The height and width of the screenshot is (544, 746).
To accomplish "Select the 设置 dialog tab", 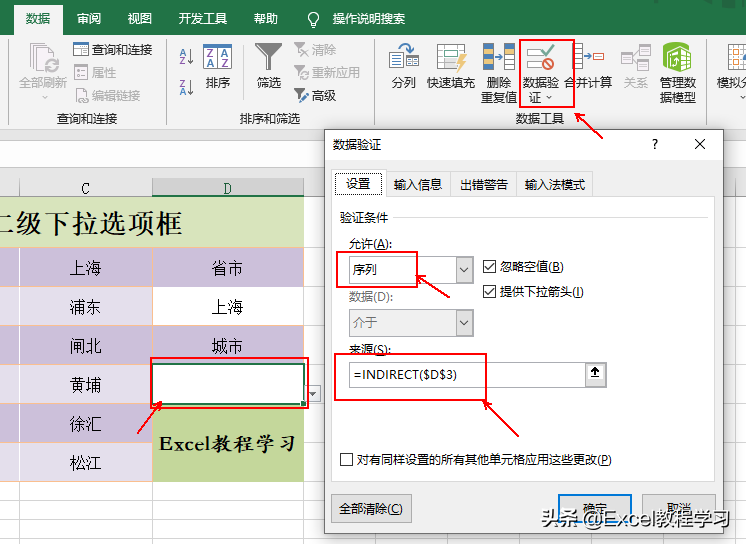I will pyautogui.click(x=358, y=184).
